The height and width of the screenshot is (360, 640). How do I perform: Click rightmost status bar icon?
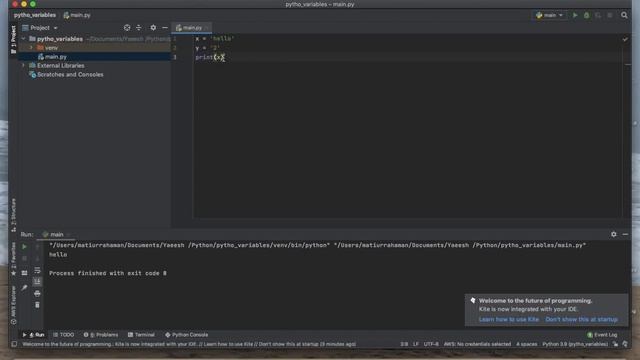click(625, 344)
